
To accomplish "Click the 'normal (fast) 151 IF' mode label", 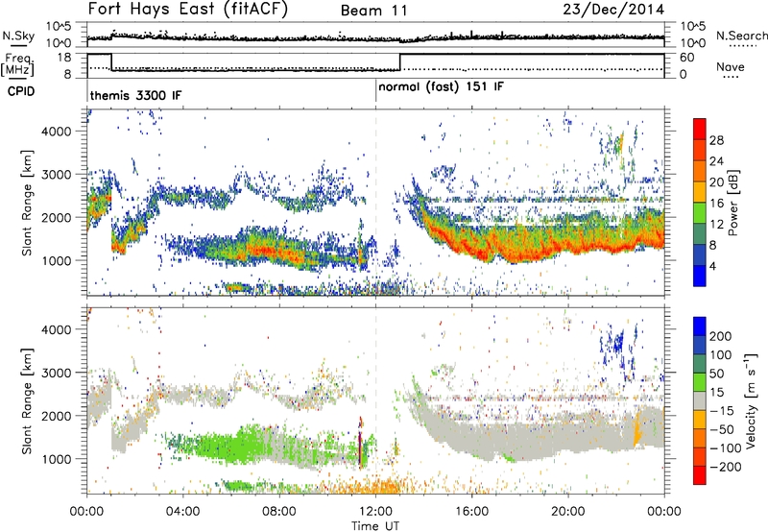I will coord(441,87).
